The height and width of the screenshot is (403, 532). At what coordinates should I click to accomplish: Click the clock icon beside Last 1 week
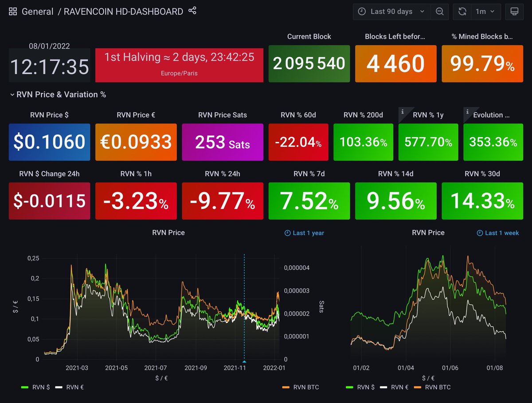coord(479,233)
